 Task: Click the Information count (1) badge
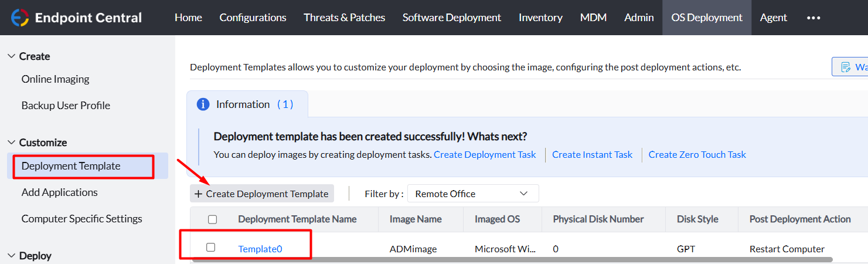coord(285,104)
